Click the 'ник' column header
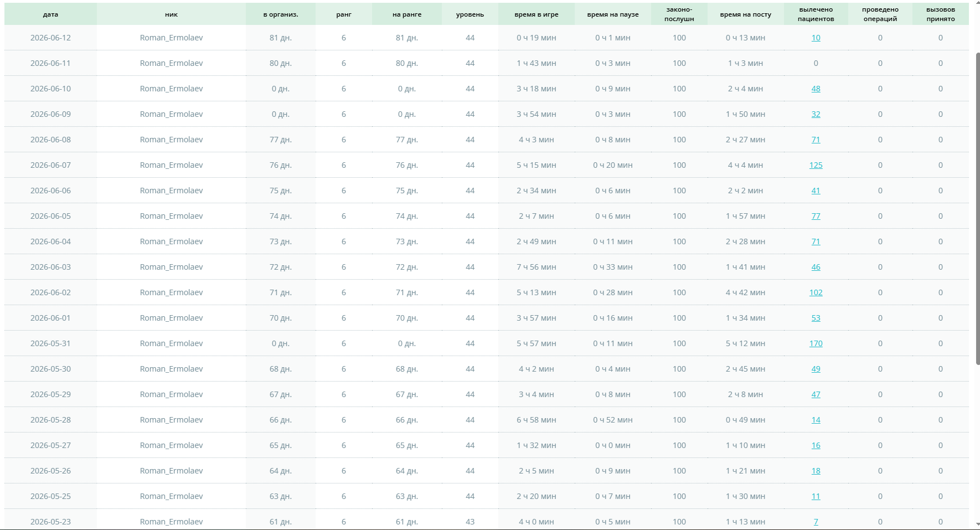The width and height of the screenshot is (980, 530). click(171, 14)
